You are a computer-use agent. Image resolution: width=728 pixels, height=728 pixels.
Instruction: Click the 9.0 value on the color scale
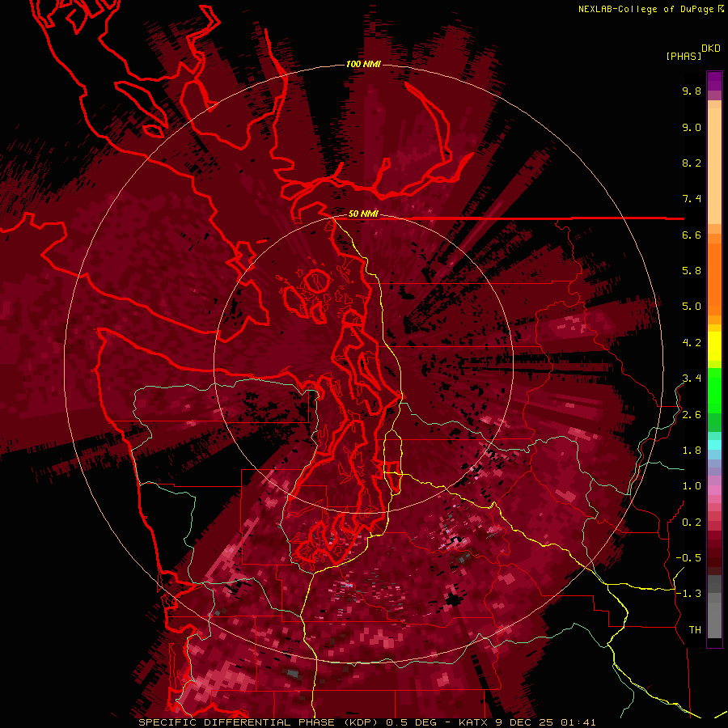coord(692,127)
